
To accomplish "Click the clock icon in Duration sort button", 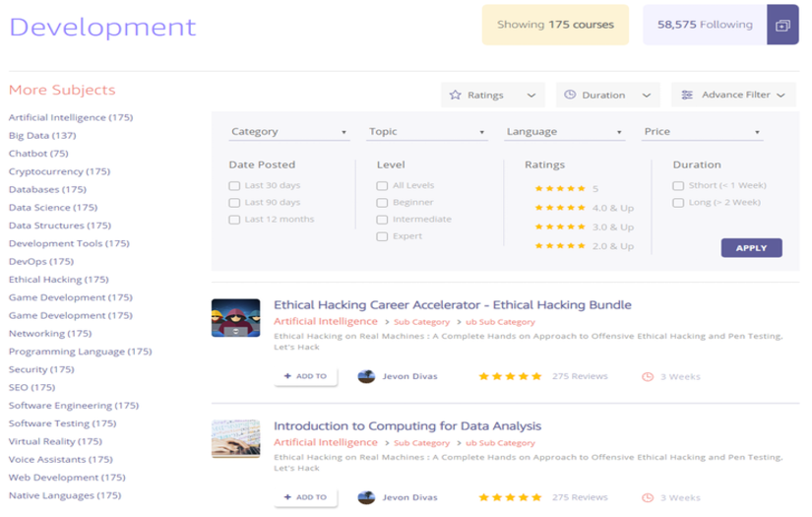I will coord(570,96).
